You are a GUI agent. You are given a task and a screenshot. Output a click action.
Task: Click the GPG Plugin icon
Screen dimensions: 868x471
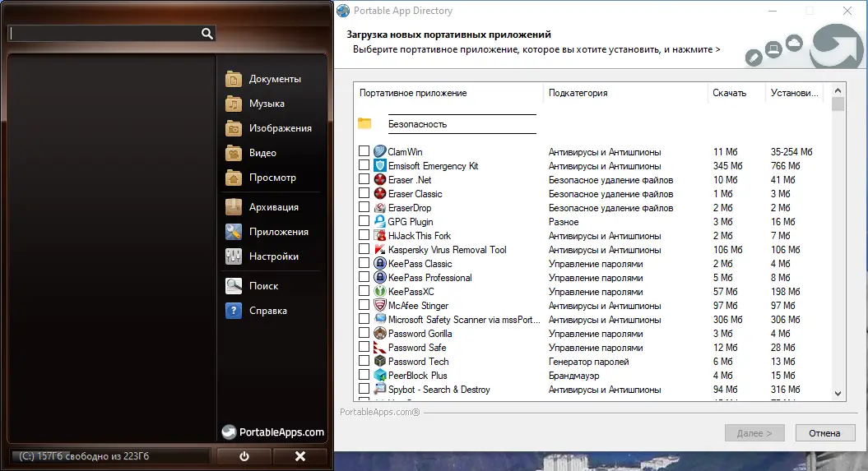(x=380, y=221)
